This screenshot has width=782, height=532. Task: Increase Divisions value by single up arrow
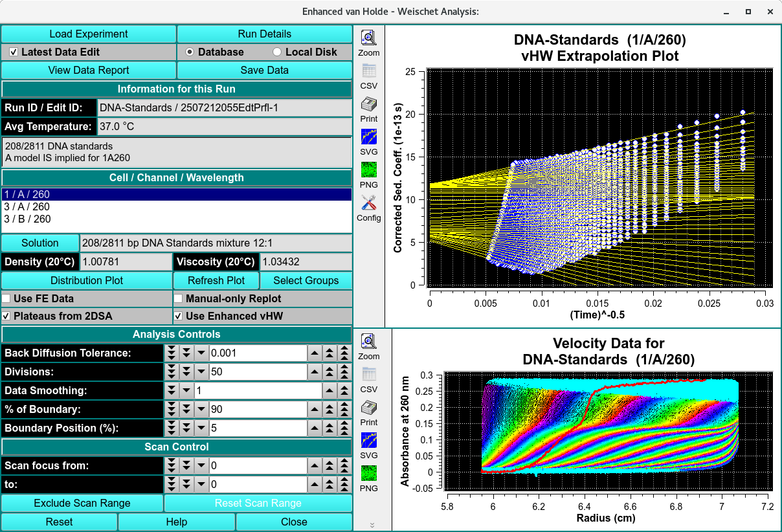313,371
